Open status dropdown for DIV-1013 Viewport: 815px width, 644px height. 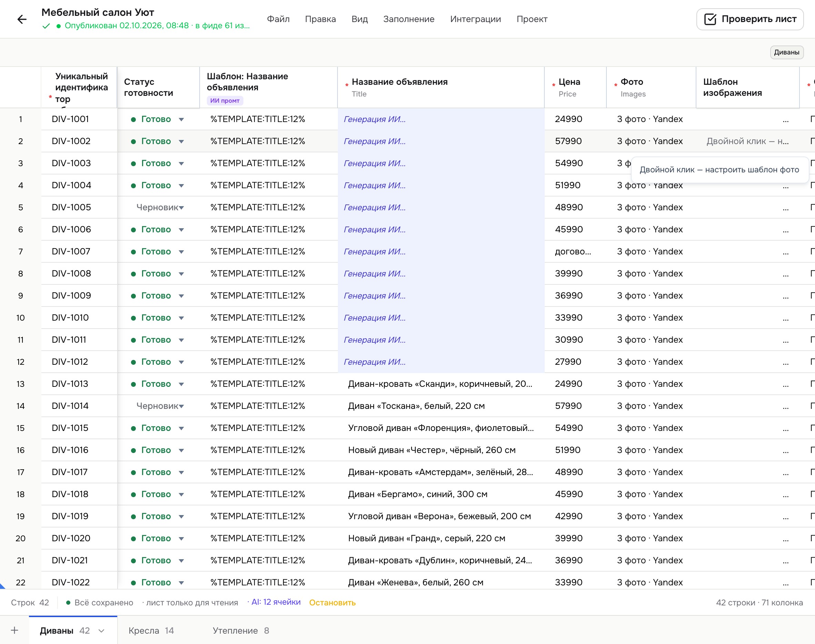[x=181, y=384]
